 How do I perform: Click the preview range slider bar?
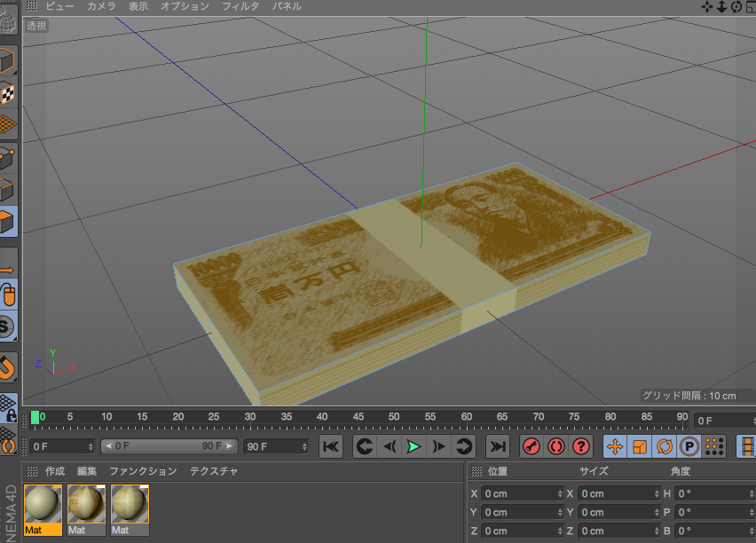click(x=169, y=446)
